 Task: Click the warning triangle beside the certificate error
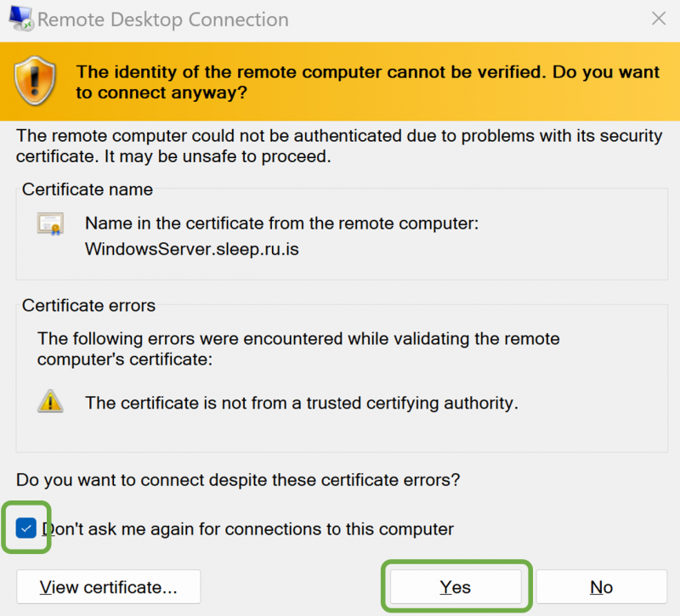pos(50,402)
